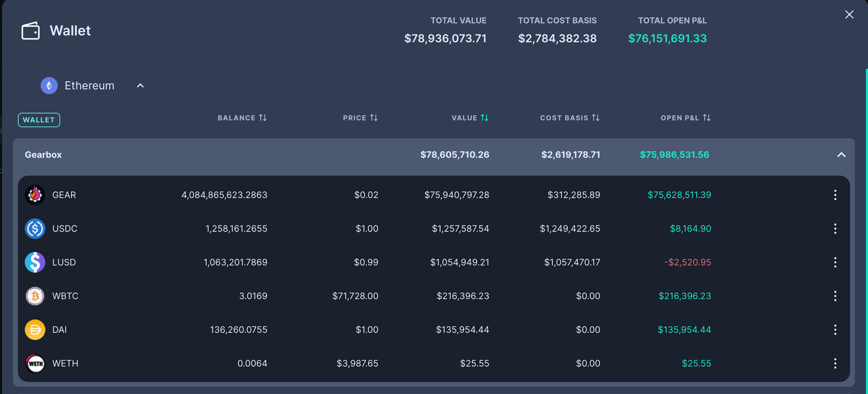This screenshot has width=868, height=394.
Task: Switch to the WALLET tab
Action: pos(39,120)
